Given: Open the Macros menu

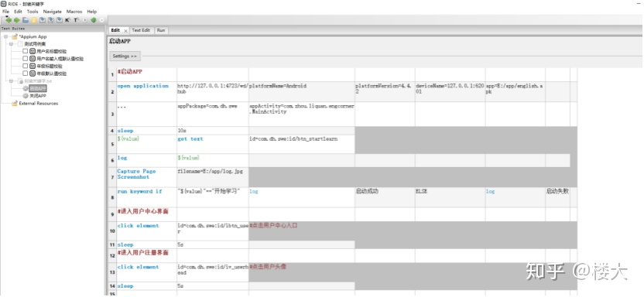Looking at the screenshot, I should pos(74,12).
